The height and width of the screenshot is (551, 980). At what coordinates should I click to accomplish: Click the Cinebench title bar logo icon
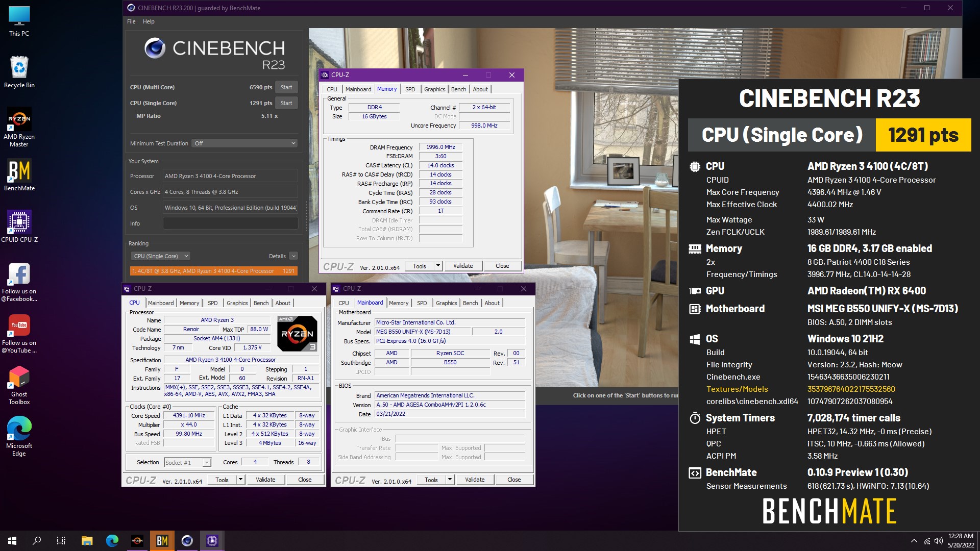pos(131,8)
